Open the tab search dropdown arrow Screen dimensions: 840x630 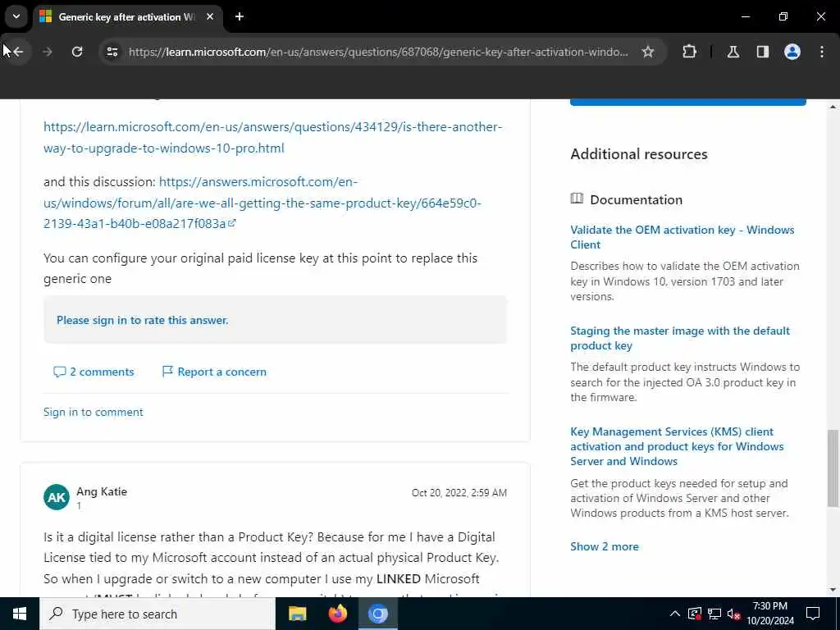tap(16, 16)
